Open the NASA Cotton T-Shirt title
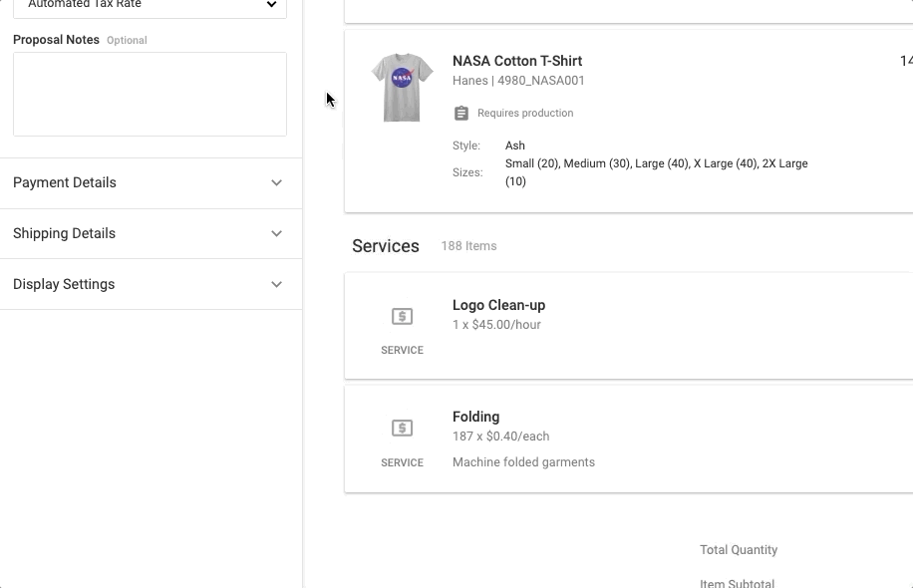913x588 pixels. tap(516, 61)
